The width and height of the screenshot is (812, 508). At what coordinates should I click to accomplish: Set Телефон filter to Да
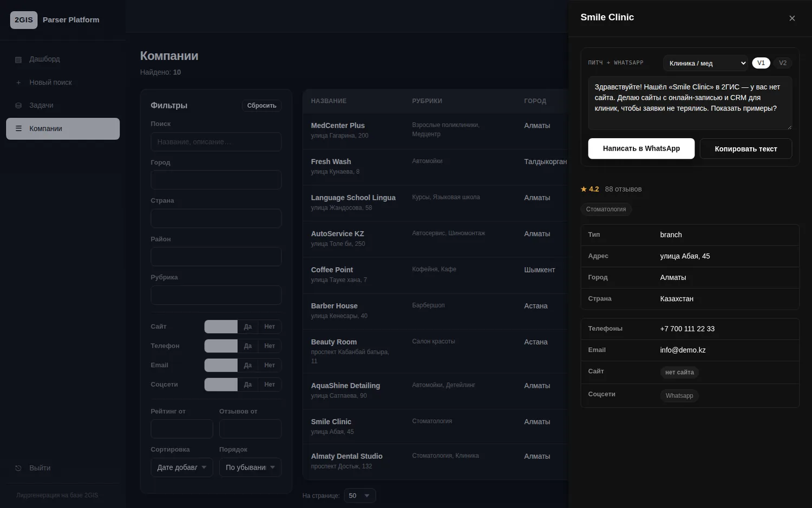pos(248,346)
